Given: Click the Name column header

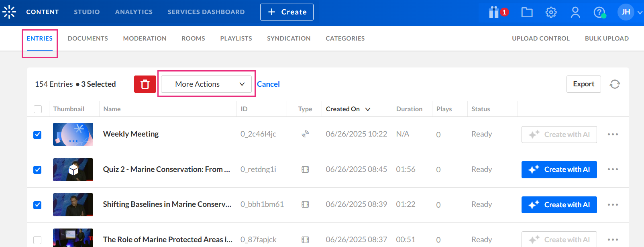Looking at the screenshot, I should point(112,109).
